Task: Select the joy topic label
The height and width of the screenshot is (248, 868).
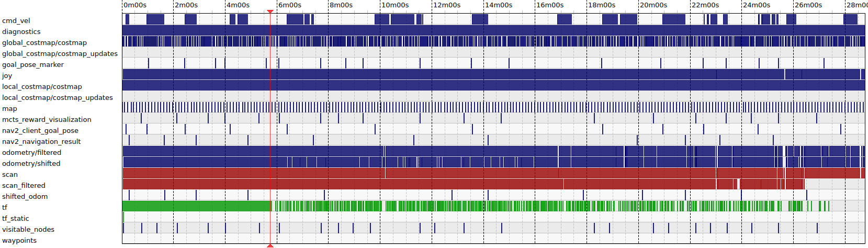Action: 7,76
